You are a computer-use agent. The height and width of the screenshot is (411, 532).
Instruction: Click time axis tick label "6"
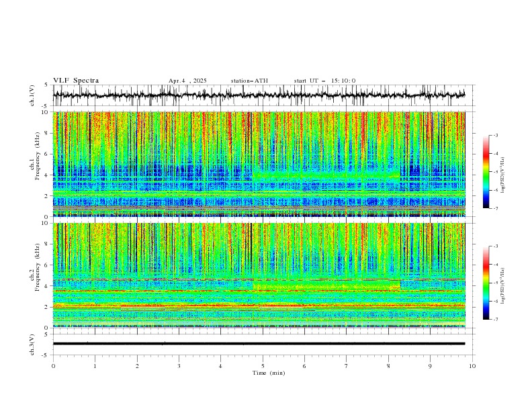(304, 366)
